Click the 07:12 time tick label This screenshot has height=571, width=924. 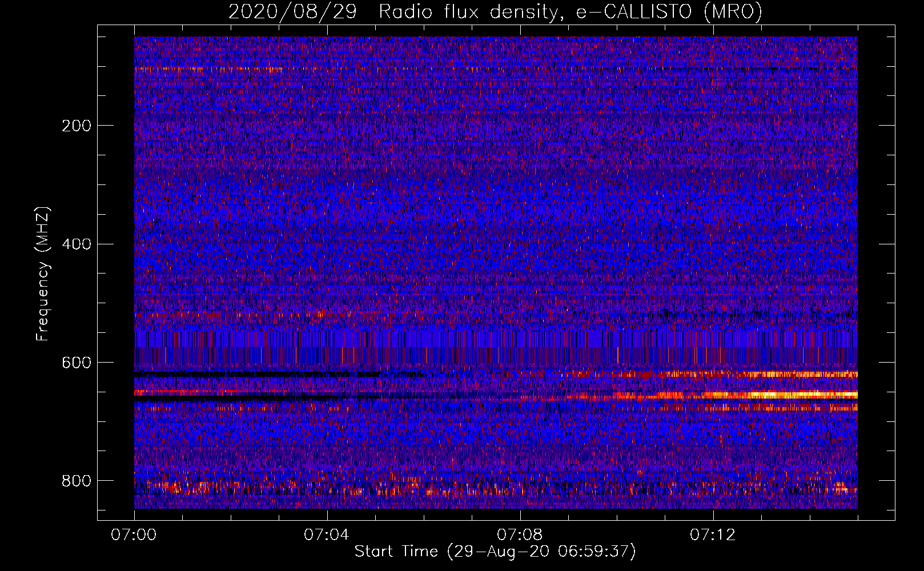coord(713,534)
